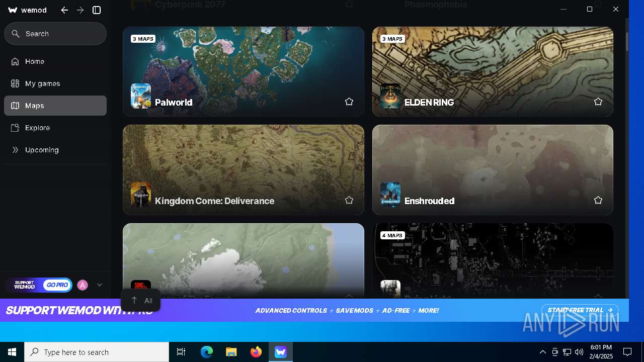Launch Microsoft Edge from taskbar
This screenshot has width=644, height=362.
coord(207,352)
